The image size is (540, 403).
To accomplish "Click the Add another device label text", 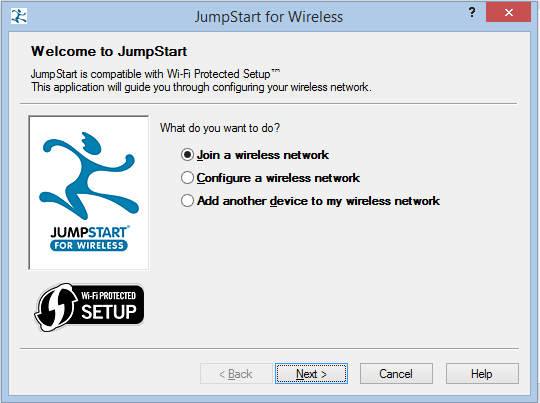I will pyautogui.click(x=319, y=201).
